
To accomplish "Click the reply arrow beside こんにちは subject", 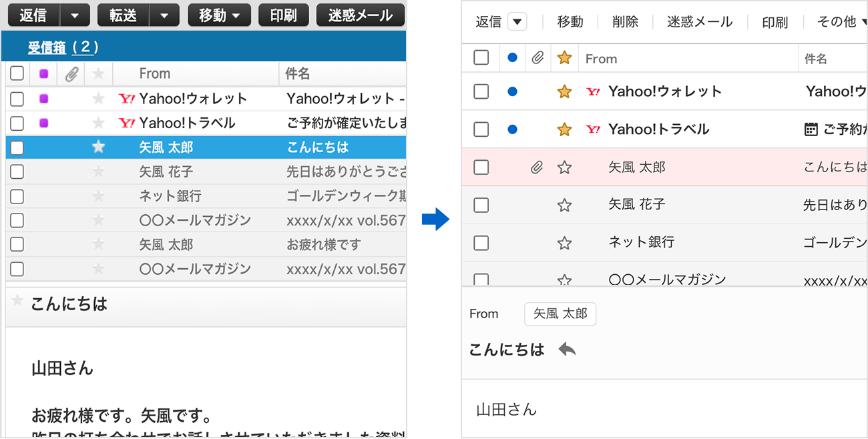I will [566, 349].
